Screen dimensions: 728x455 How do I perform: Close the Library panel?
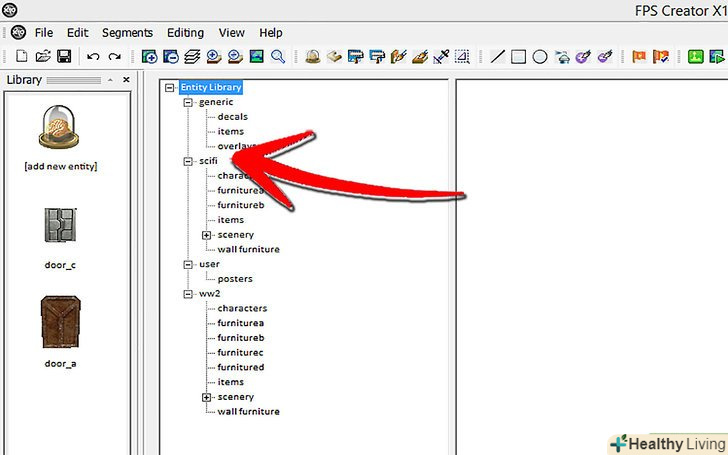tap(126, 80)
